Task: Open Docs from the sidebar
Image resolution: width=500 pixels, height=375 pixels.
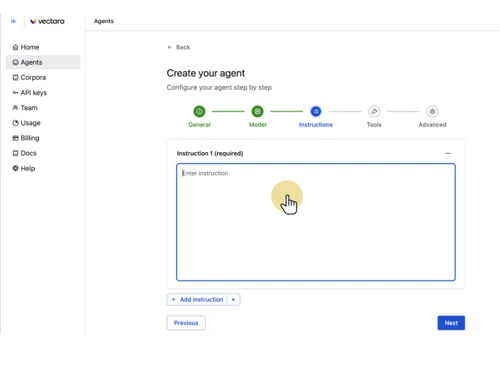Action: [43, 153]
